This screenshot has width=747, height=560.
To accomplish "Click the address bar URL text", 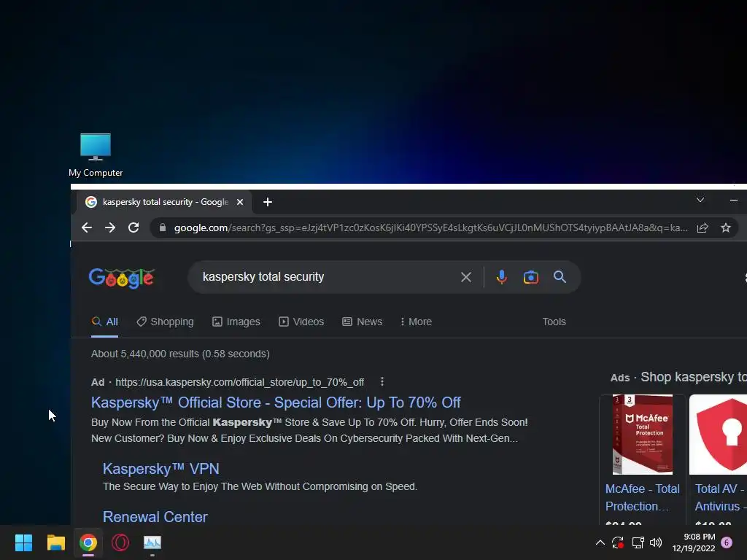I will (x=430, y=227).
